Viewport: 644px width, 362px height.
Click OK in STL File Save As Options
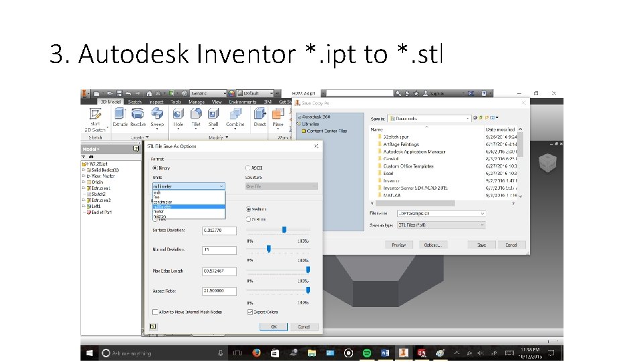point(274,326)
